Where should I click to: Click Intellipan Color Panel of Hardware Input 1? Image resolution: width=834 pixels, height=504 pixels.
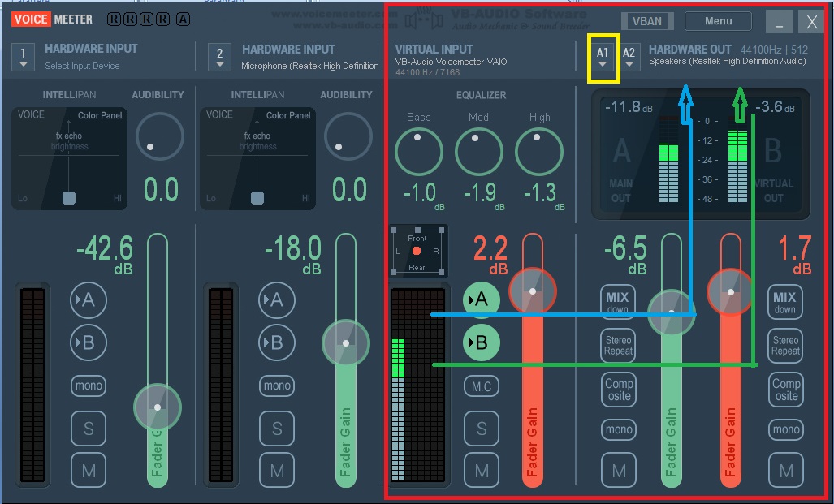69,158
